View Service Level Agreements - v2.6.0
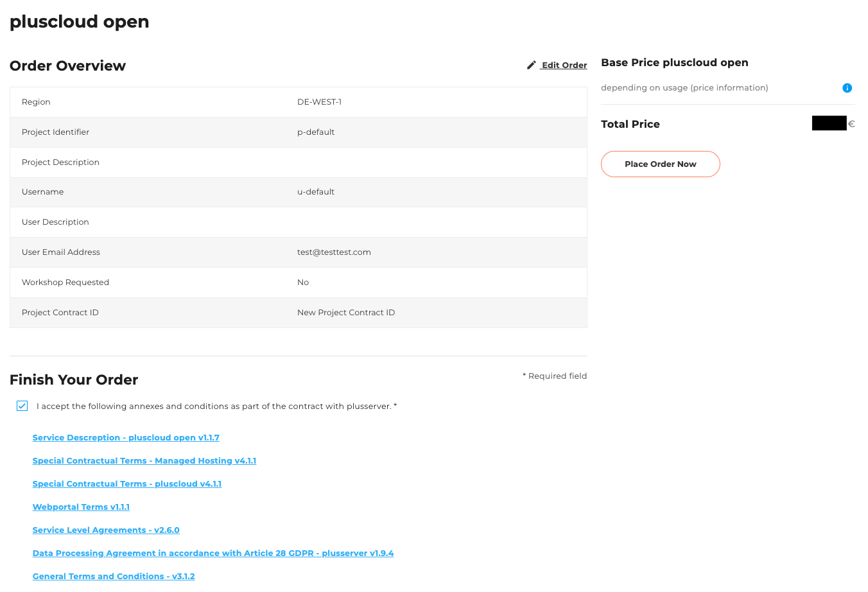 pyautogui.click(x=106, y=530)
